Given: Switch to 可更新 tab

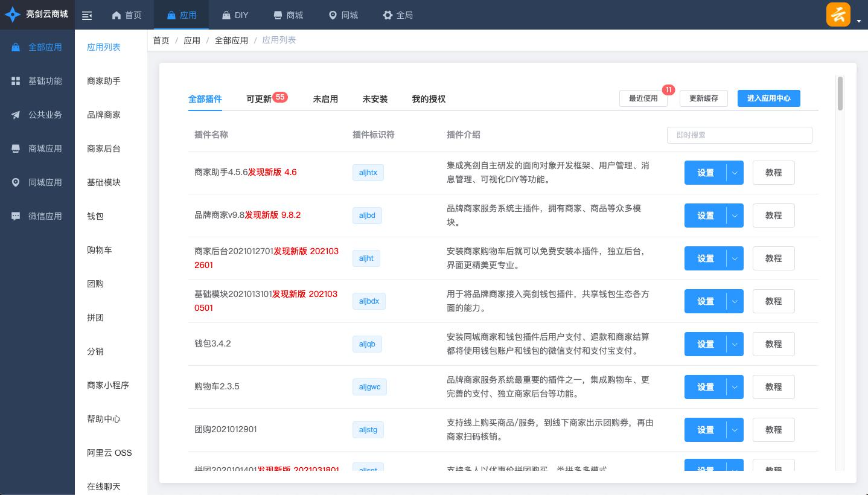Looking at the screenshot, I should tap(259, 99).
